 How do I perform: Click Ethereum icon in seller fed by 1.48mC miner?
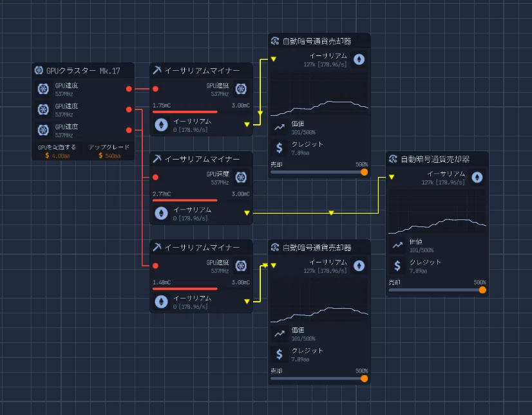359,266
